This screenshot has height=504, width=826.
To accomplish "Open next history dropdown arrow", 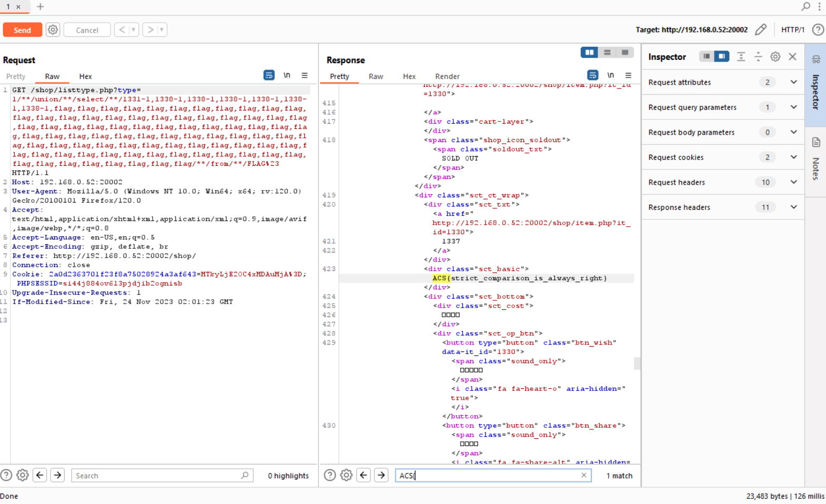I will coord(162,30).
